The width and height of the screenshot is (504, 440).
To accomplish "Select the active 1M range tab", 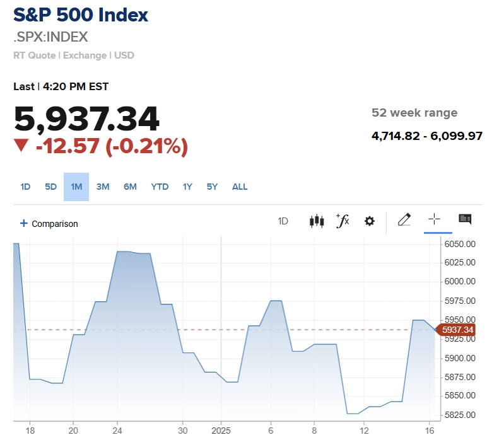I will click(x=76, y=187).
